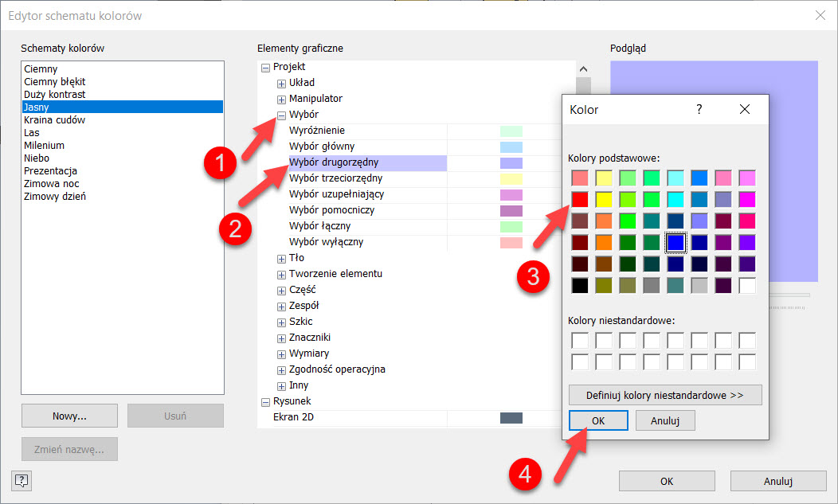The height and width of the screenshot is (504, 838).
Task: Click the Ekran 2D color swatch
Action: pos(511,417)
